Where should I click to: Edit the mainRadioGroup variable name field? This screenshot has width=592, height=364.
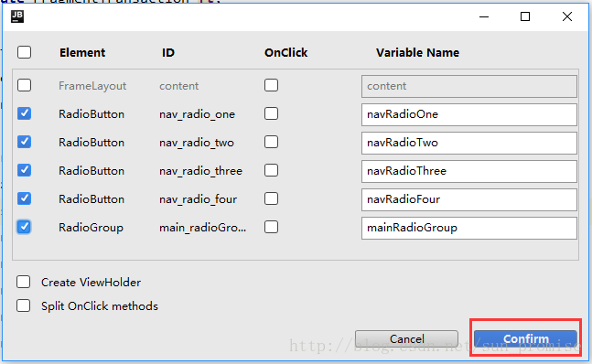pyautogui.click(x=468, y=228)
